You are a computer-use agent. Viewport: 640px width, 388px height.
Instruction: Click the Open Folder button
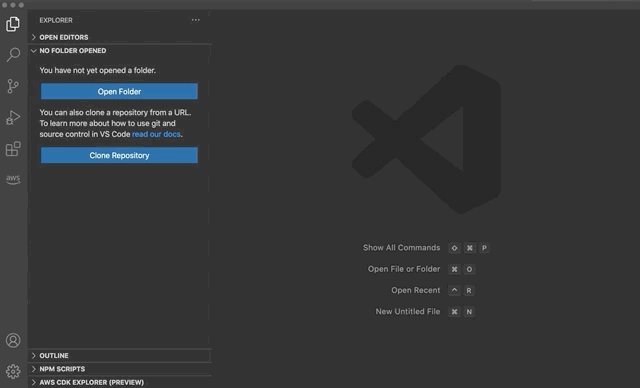[119, 91]
